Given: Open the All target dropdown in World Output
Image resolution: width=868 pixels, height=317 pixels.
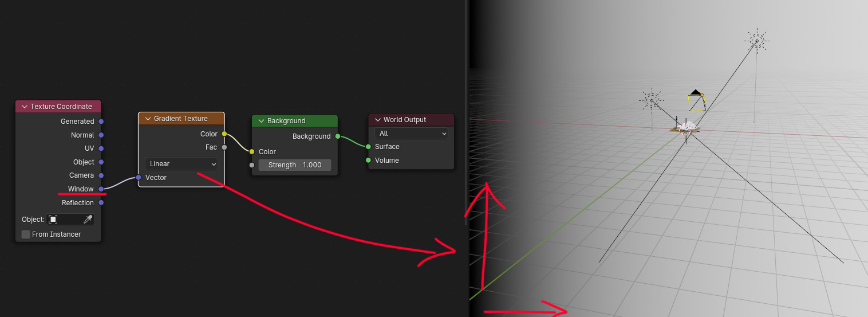Looking at the screenshot, I should [411, 133].
